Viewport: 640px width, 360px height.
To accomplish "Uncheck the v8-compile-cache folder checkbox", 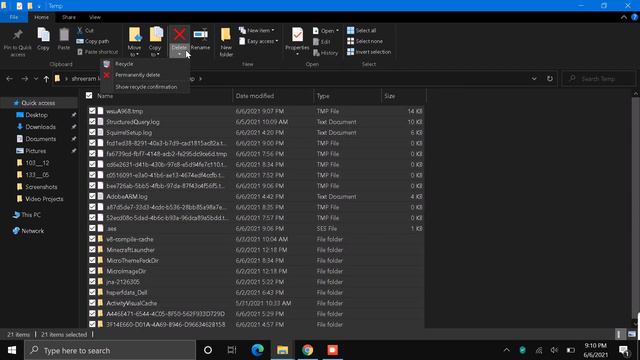I will pyautogui.click(x=92, y=239).
